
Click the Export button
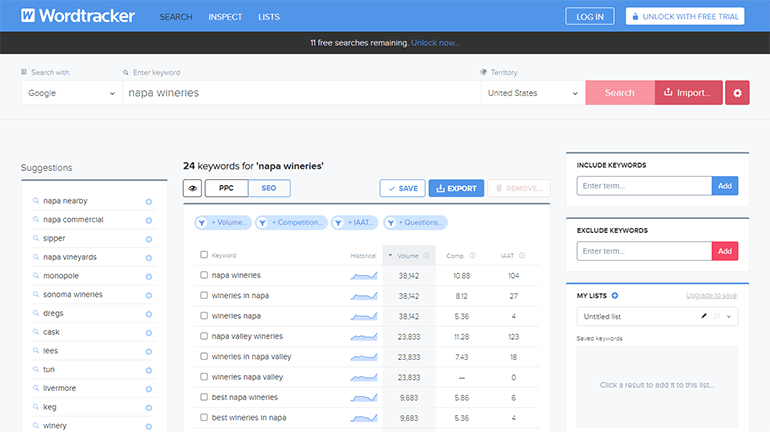(x=456, y=188)
